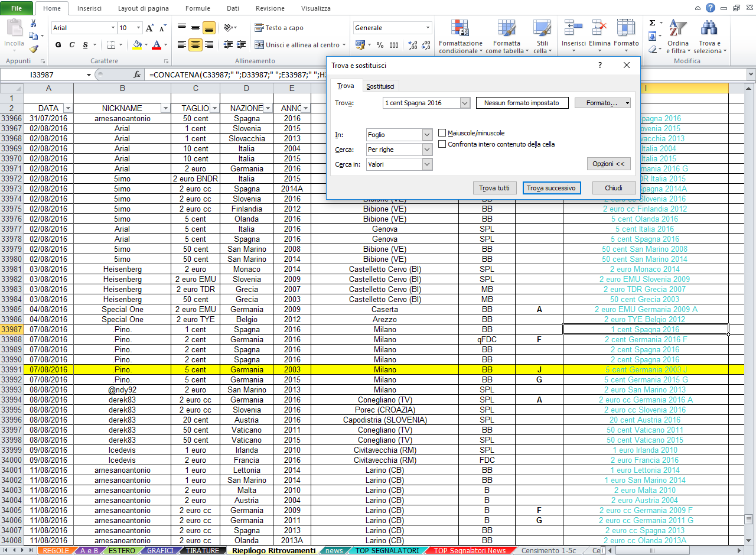Open the NICKNAME column filter dropdown
The image size is (756, 555).
(166, 108)
